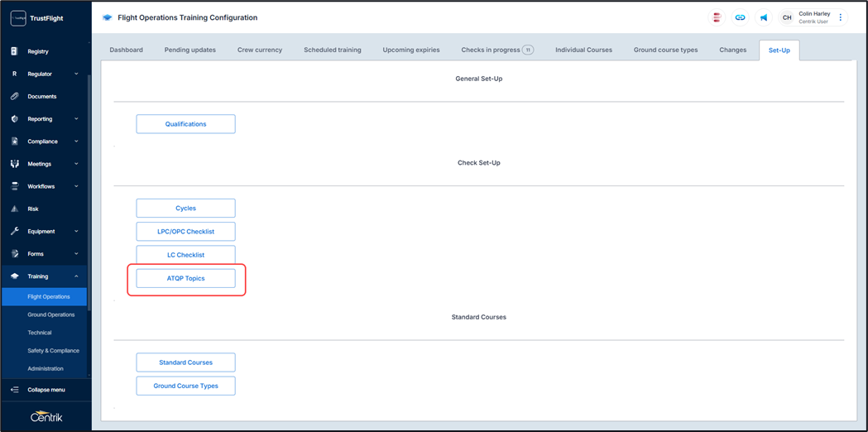The image size is (868, 432).
Task: Open the Registry sidebar icon
Action: [x=15, y=51]
